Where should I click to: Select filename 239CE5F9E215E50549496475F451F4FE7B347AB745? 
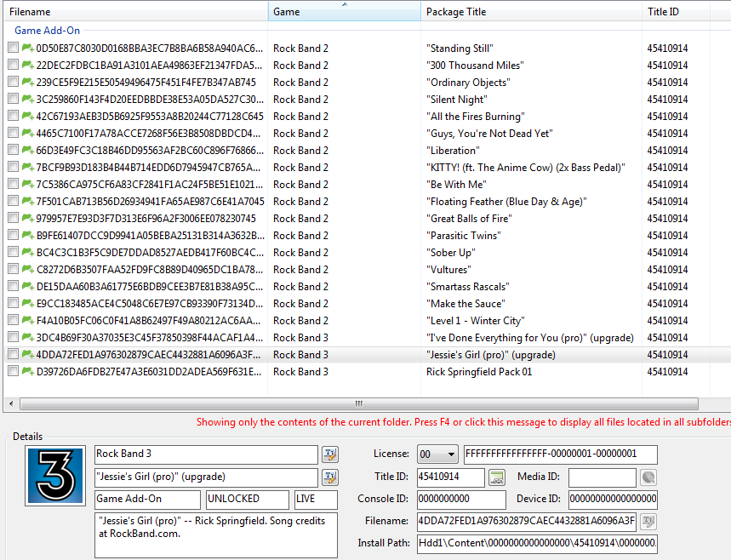pos(146,83)
